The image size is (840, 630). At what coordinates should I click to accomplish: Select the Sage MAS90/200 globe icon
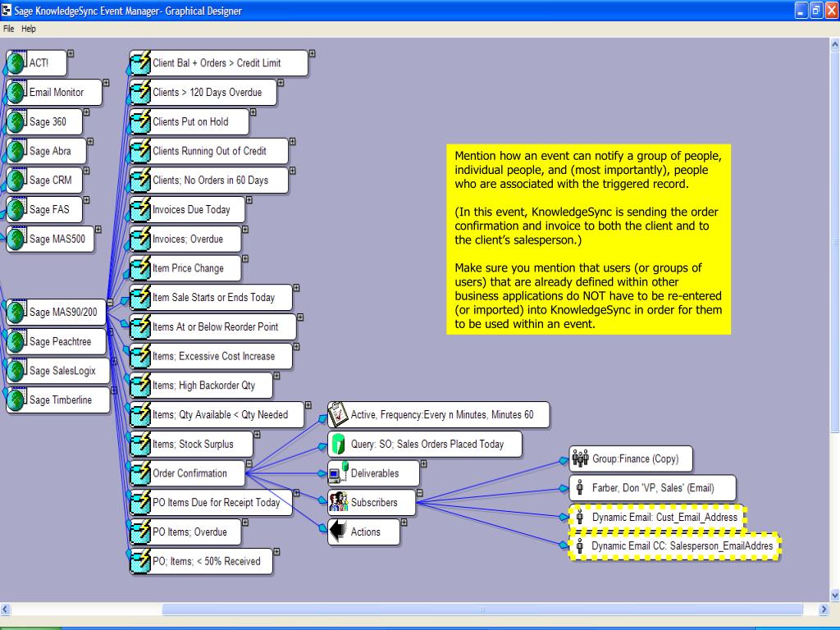(x=17, y=313)
